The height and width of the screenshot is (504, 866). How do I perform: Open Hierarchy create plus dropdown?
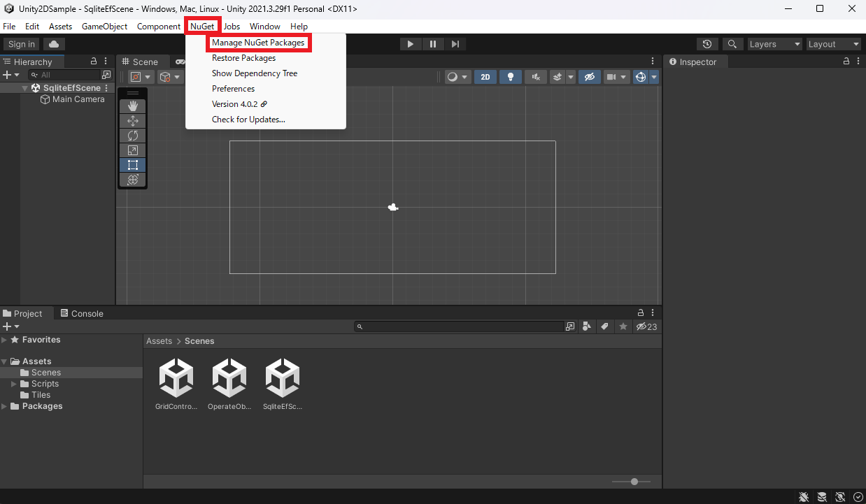11,75
